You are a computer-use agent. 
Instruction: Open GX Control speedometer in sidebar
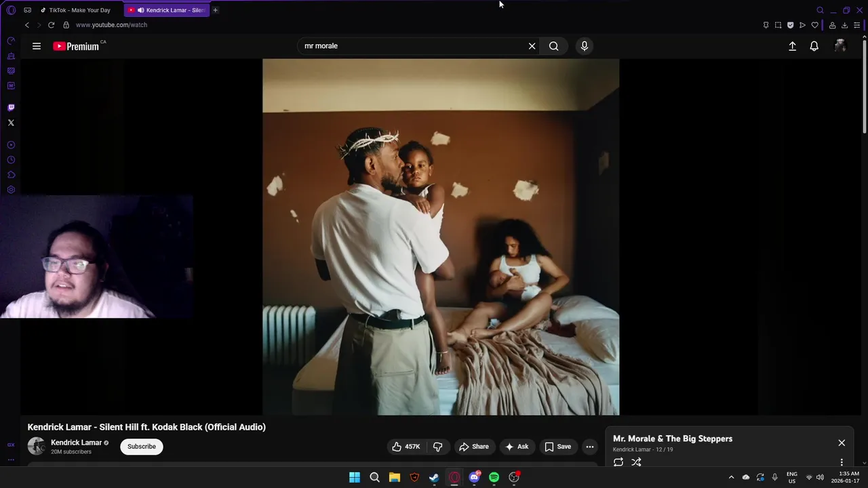(11, 41)
